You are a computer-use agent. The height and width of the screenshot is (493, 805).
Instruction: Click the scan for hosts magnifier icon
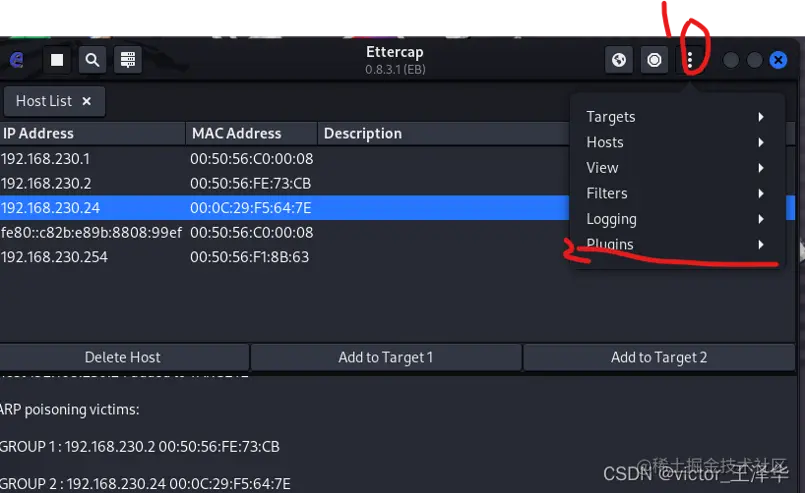pos(92,60)
